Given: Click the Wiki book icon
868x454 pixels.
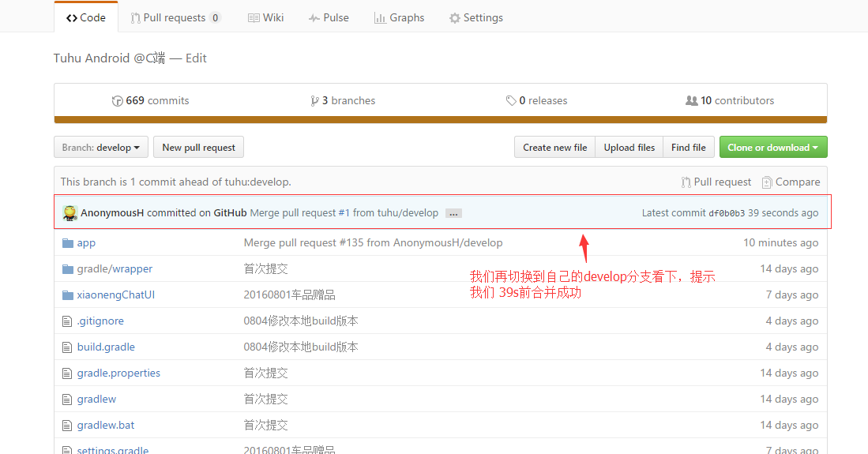Looking at the screenshot, I should pos(254,18).
